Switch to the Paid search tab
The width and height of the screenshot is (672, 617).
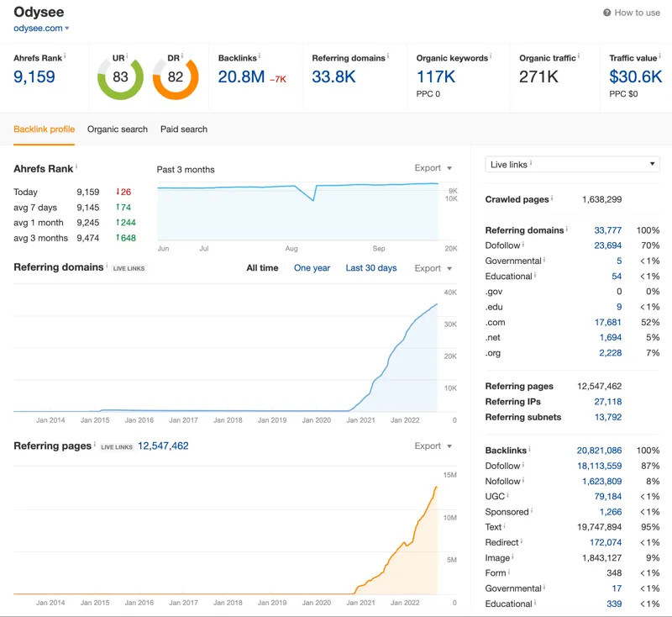[184, 129]
